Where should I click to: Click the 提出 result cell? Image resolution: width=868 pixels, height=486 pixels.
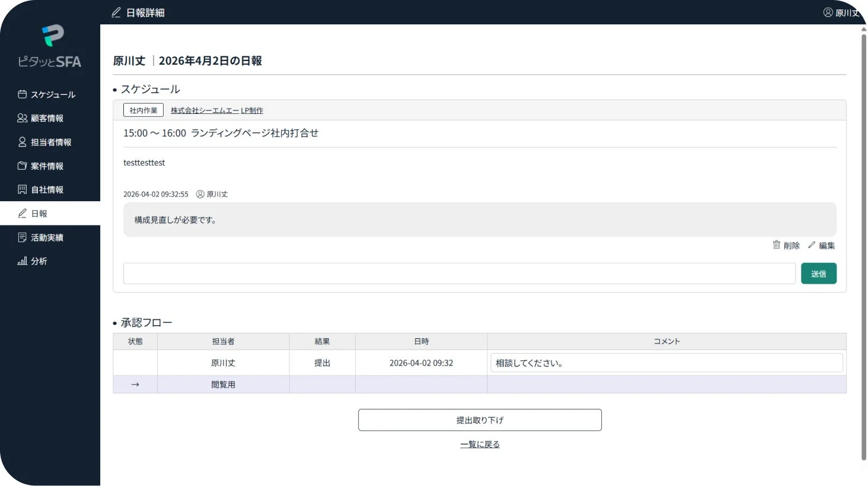pos(323,363)
